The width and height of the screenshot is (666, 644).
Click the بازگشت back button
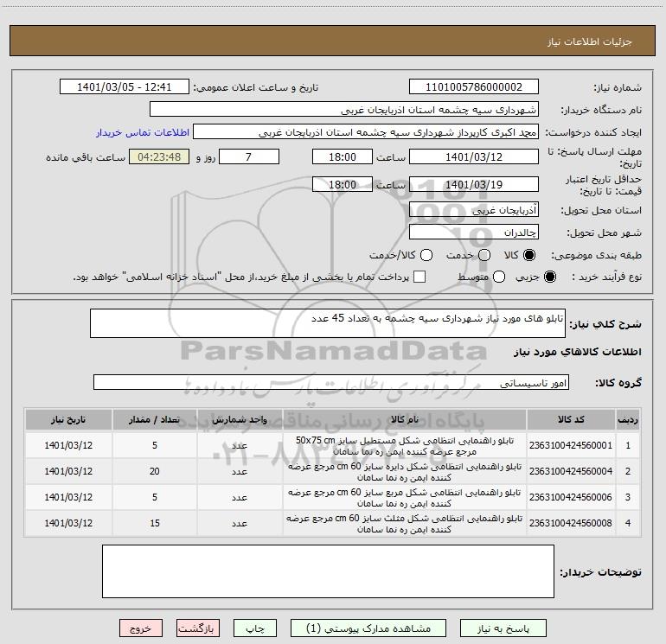[198, 628]
